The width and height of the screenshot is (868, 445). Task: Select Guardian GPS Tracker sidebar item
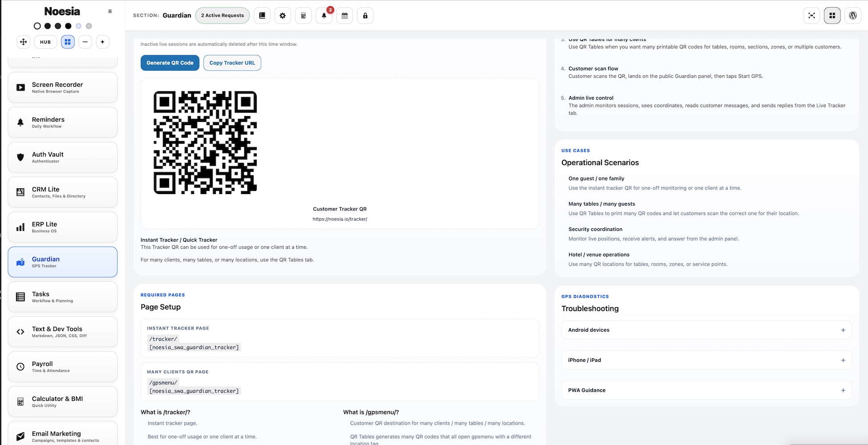point(63,262)
